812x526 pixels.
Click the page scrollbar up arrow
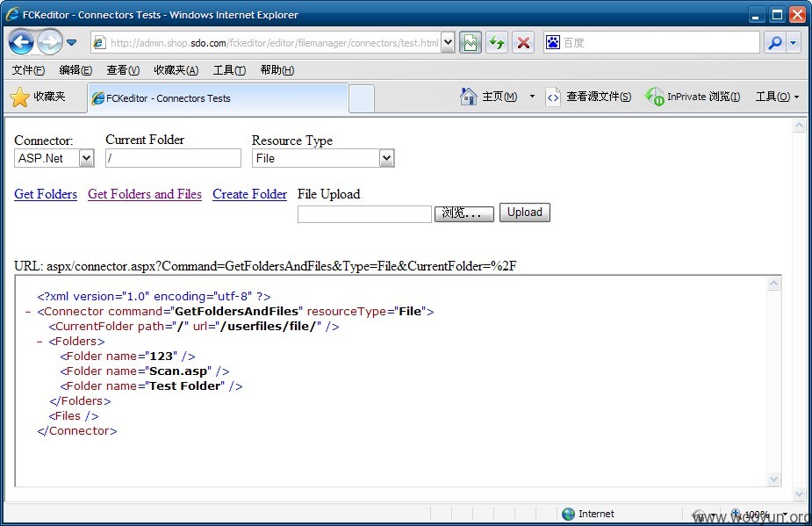coord(799,126)
